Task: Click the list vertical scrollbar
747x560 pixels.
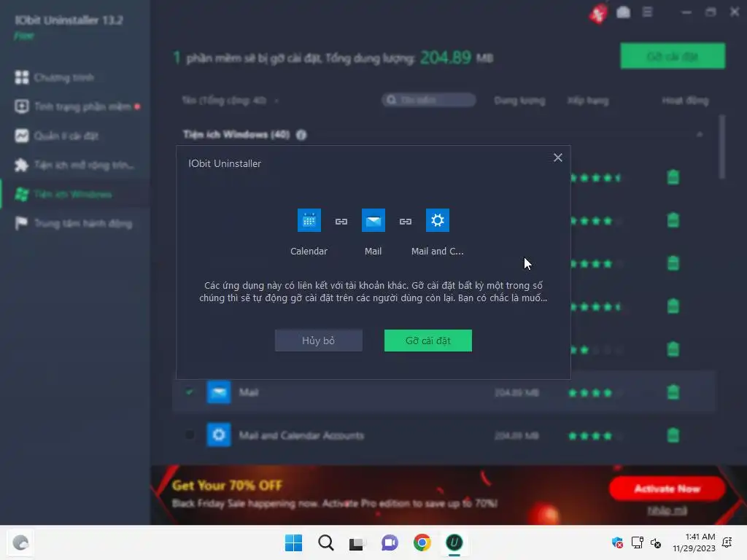Action: click(x=722, y=147)
